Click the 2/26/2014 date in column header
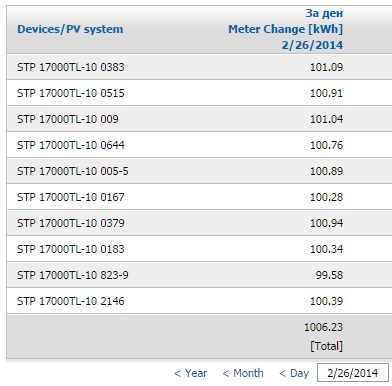Screen dimensions: 392x386 [x=312, y=45]
